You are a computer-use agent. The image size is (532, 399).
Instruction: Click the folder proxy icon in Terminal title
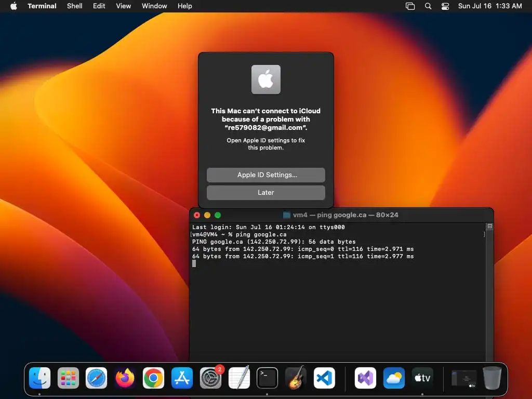pos(287,215)
